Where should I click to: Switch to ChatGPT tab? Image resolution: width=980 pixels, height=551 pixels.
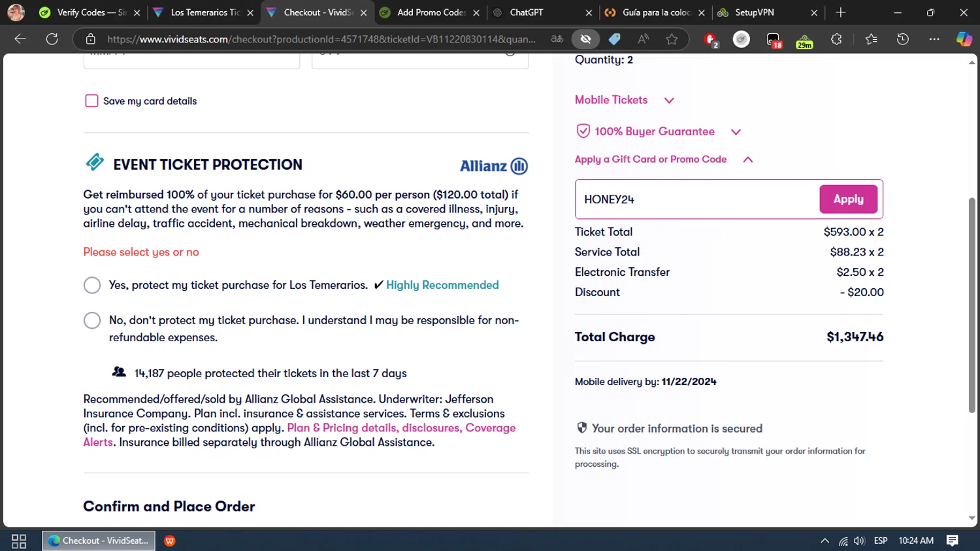(x=542, y=12)
